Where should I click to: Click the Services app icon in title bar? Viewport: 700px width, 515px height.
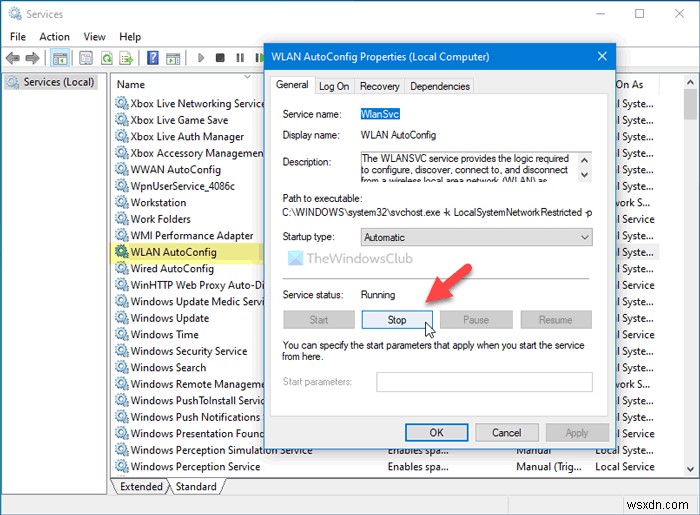click(15, 14)
